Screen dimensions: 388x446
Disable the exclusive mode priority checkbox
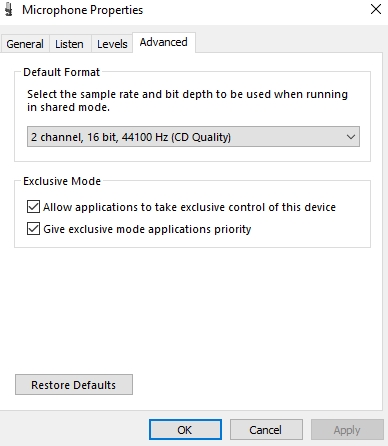tap(33, 229)
